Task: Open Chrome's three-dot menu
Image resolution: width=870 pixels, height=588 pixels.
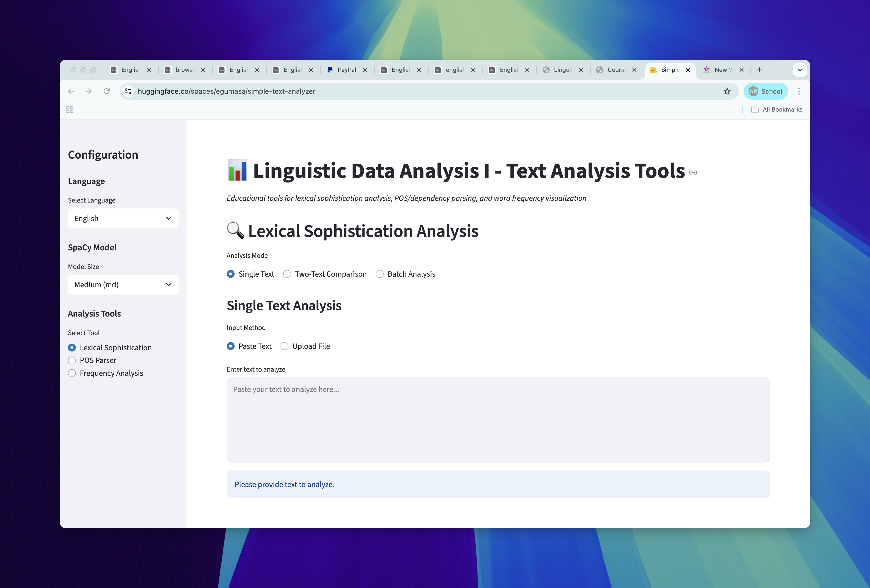Action: (x=799, y=91)
